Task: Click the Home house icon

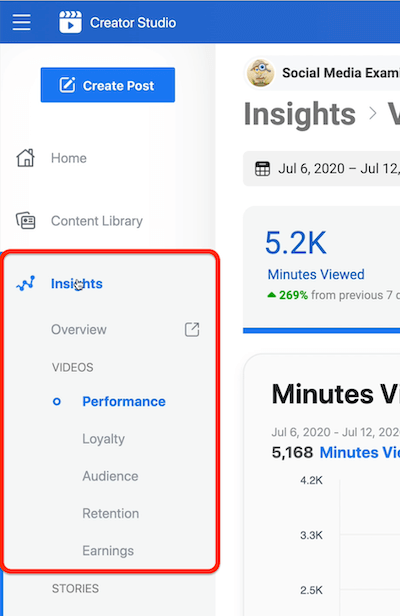Action: [26, 158]
